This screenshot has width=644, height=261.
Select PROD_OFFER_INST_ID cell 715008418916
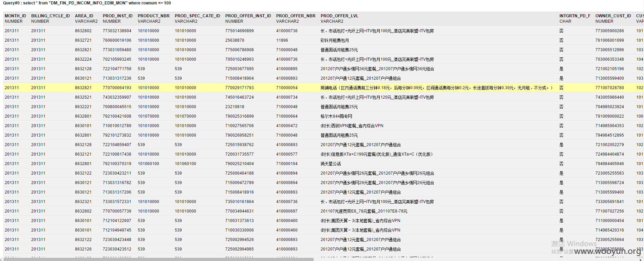pyautogui.click(x=240, y=192)
